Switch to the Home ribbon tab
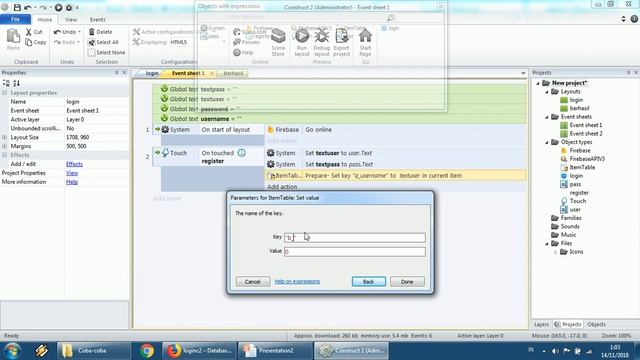The image size is (640, 360). [x=45, y=20]
